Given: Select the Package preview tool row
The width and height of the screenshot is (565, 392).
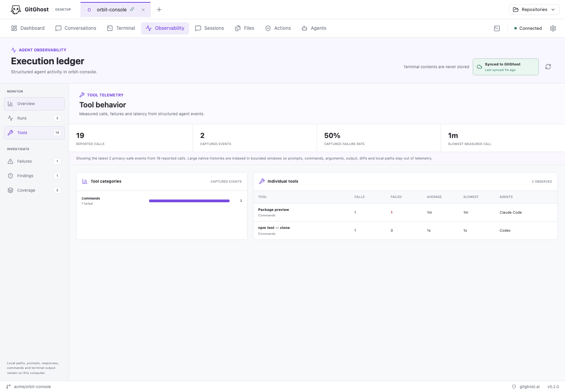Looking at the screenshot, I should (x=405, y=212).
